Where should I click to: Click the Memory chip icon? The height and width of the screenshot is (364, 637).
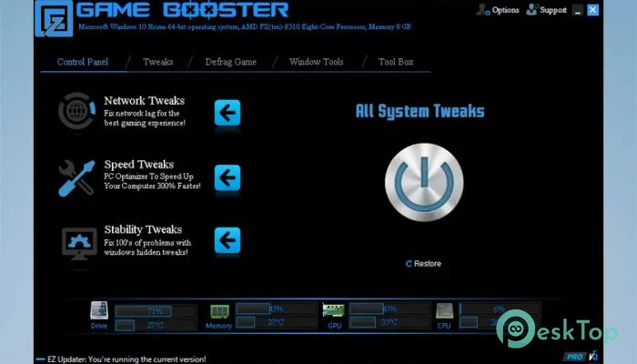pyautogui.click(x=219, y=311)
